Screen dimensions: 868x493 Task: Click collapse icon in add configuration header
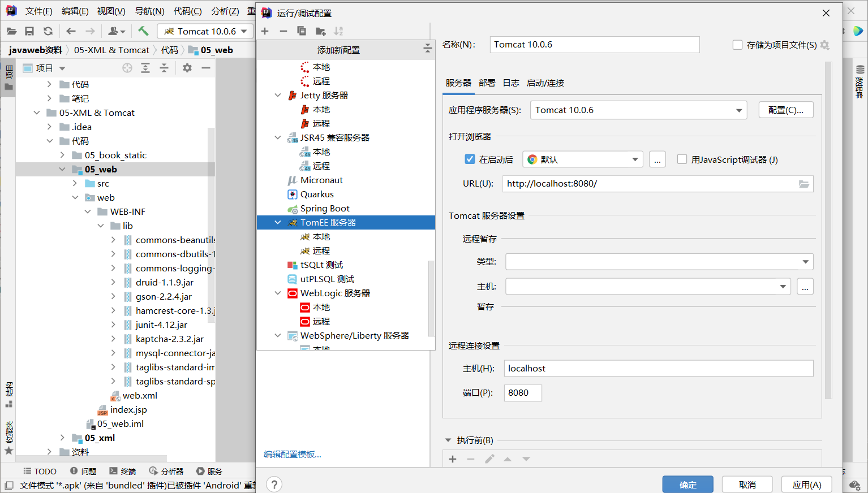428,49
